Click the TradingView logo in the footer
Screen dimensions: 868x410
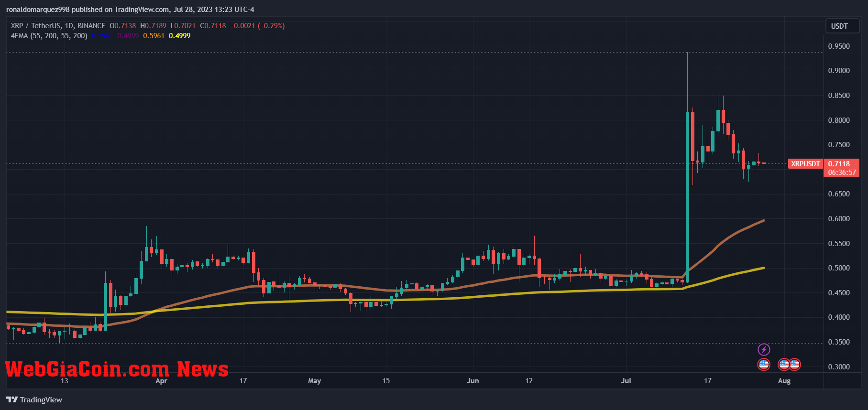click(34, 399)
